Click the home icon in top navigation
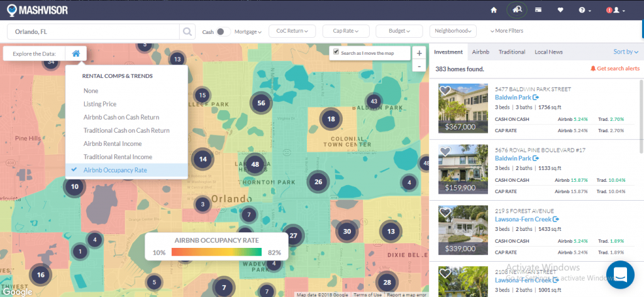Viewport: 644px width, 297px height. pos(494,10)
